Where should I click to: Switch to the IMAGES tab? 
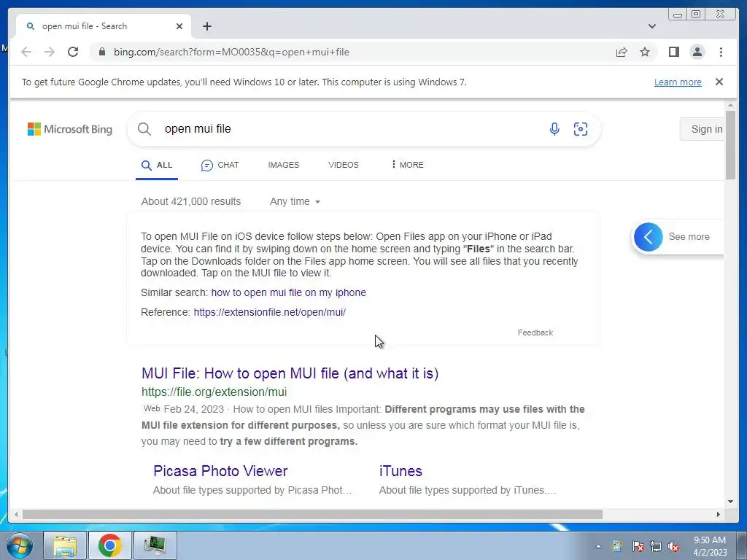284,165
